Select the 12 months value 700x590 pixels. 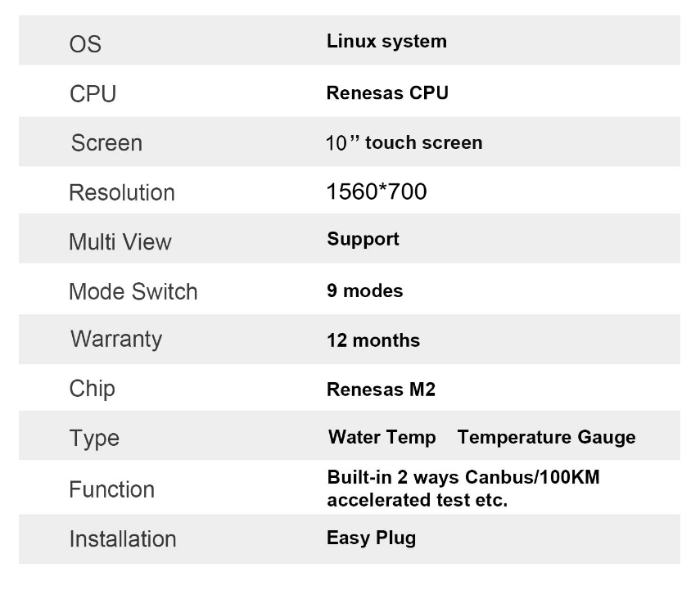point(373,340)
